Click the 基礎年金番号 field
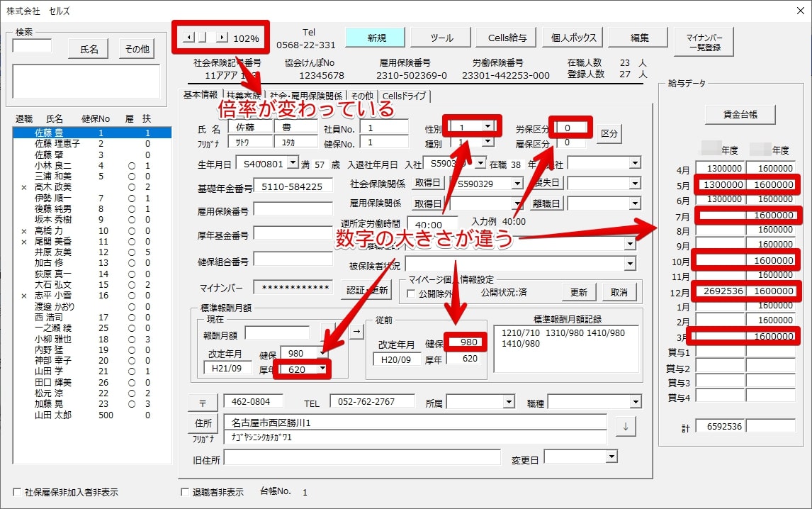Viewport: 812px width, 509px height. pyautogui.click(x=293, y=186)
